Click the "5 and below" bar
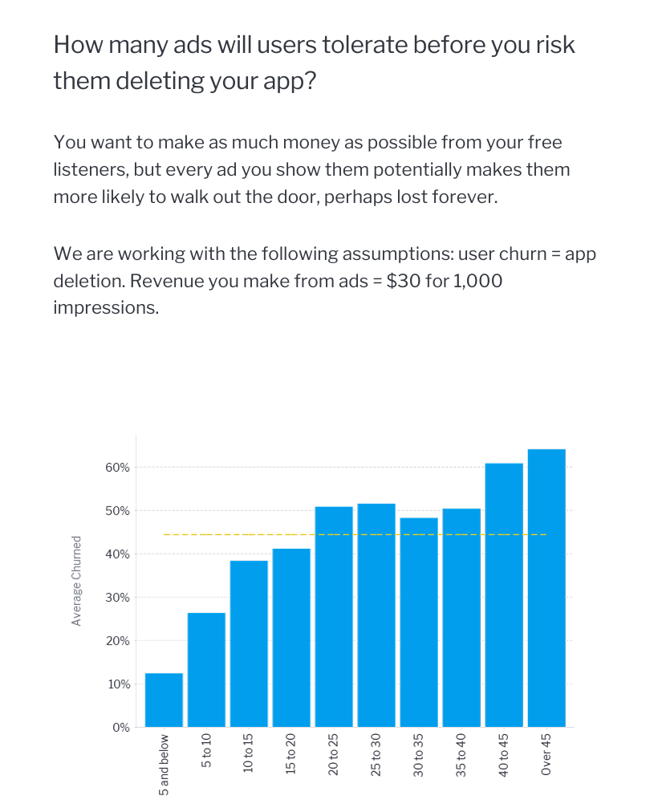This screenshot has height=812, width=650. click(164, 700)
